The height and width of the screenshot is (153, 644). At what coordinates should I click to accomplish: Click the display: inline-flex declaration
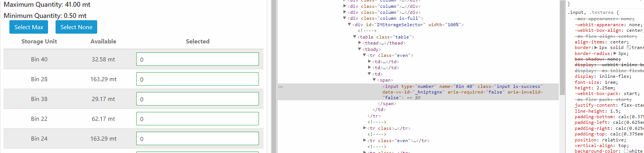[x=603, y=76]
